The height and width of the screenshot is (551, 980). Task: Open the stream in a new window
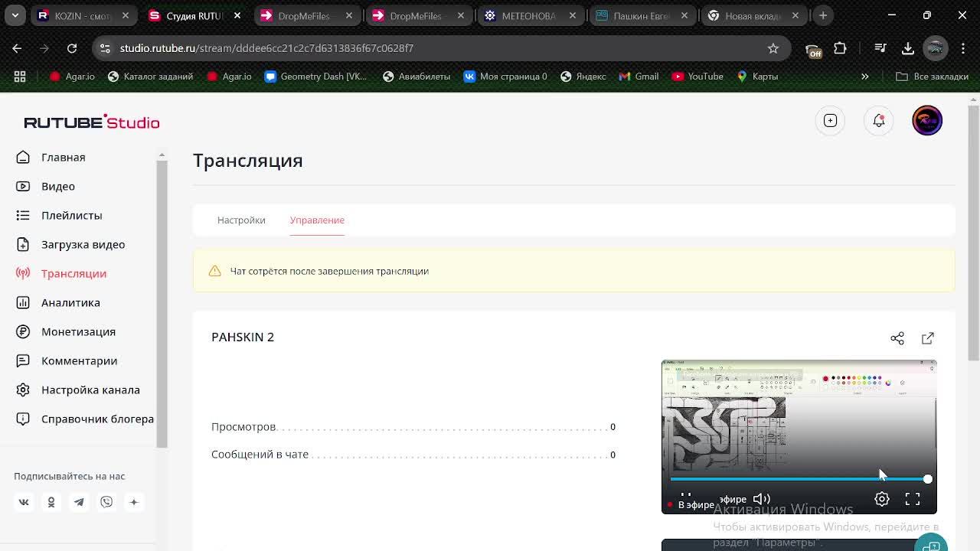click(928, 338)
